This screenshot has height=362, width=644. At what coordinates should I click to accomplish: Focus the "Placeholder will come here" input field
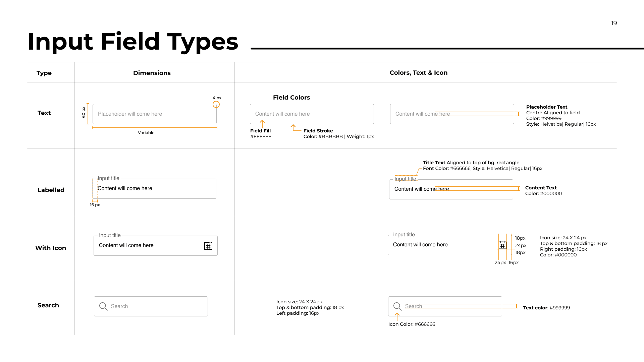tap(155, 114)
